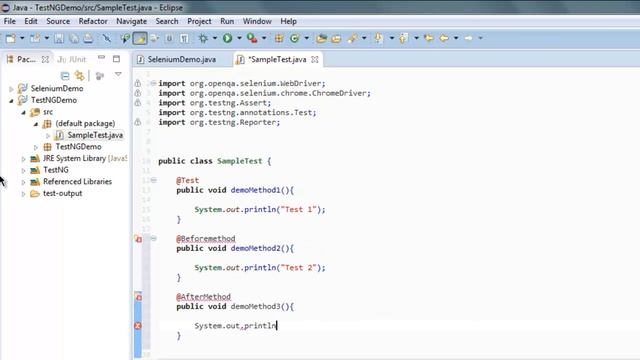Open the New Java Class dropdown arrow

(307, 38)
